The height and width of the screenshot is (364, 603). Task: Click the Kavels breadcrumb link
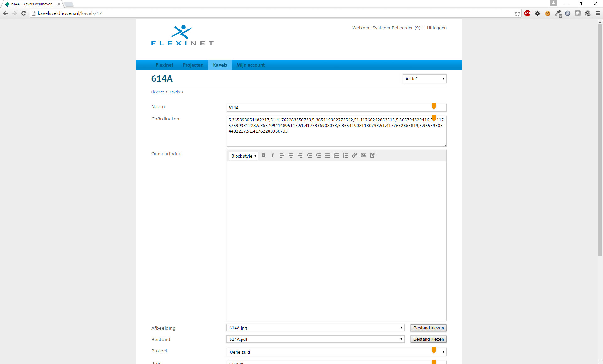(x=175, y=92)
